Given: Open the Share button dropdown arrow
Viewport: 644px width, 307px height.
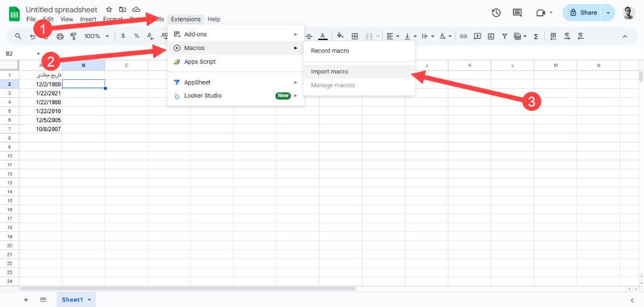Looking at the screenshot, I should pyautogui.click(x=608, y=13).
